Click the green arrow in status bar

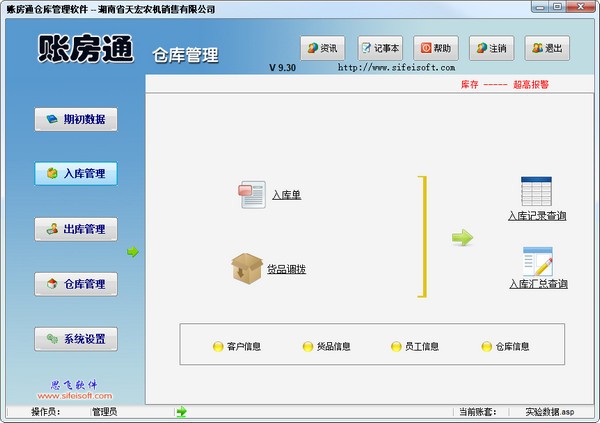[x=181, y=411]
